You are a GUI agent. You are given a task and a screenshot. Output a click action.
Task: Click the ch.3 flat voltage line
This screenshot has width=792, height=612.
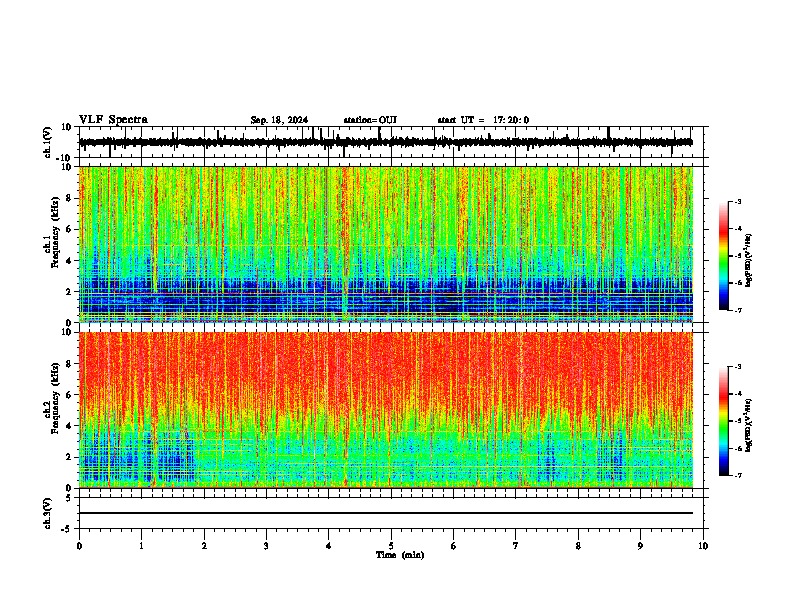point(386,513)
